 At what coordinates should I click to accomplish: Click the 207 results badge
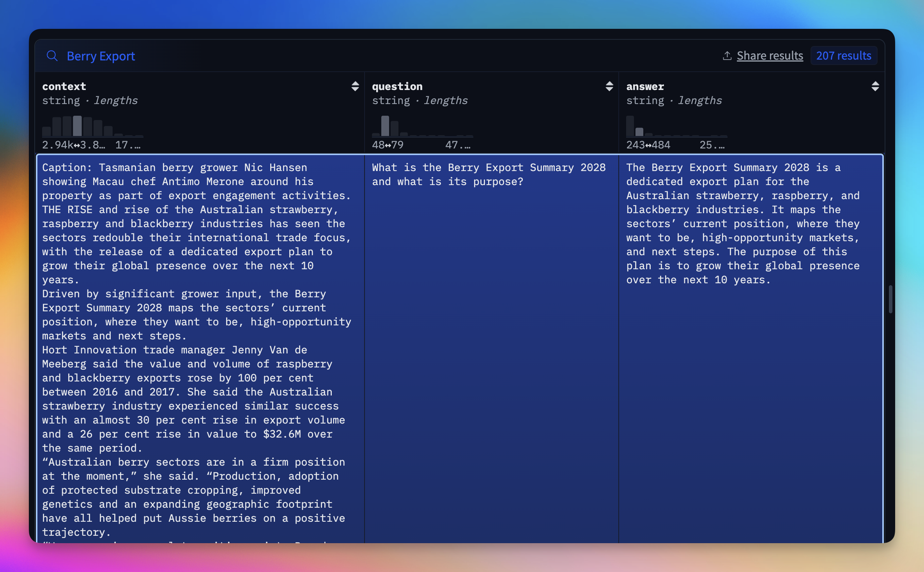(844, 56)
